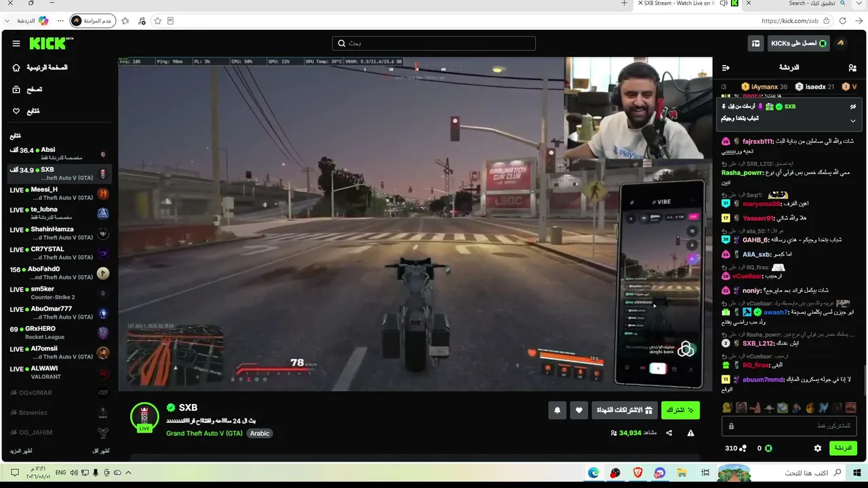Pick the yellow duck emote in quick bar
868x488 pixels.
point(727,407)
